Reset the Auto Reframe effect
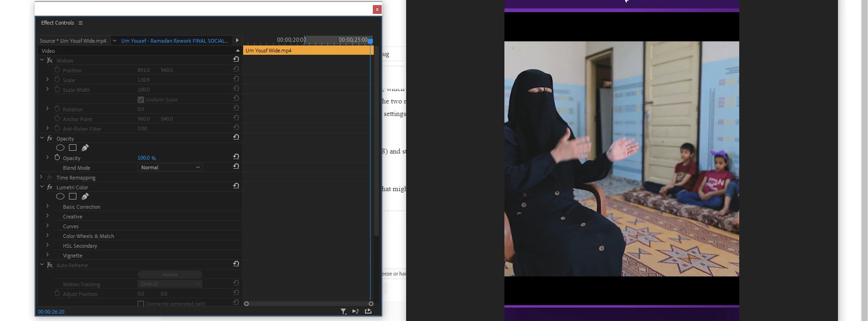Image resolution: width=868 pixels, height=321 pixels. point(236,263)
